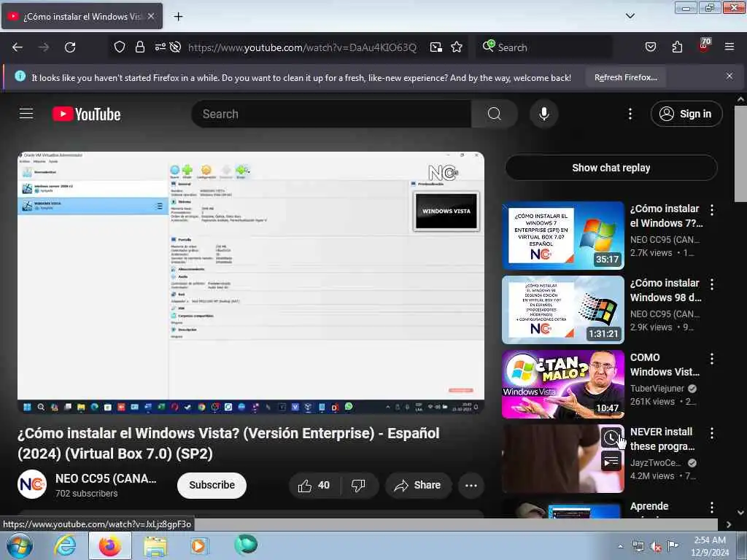Open Windows Explorer folder taskbar icon

155,545
